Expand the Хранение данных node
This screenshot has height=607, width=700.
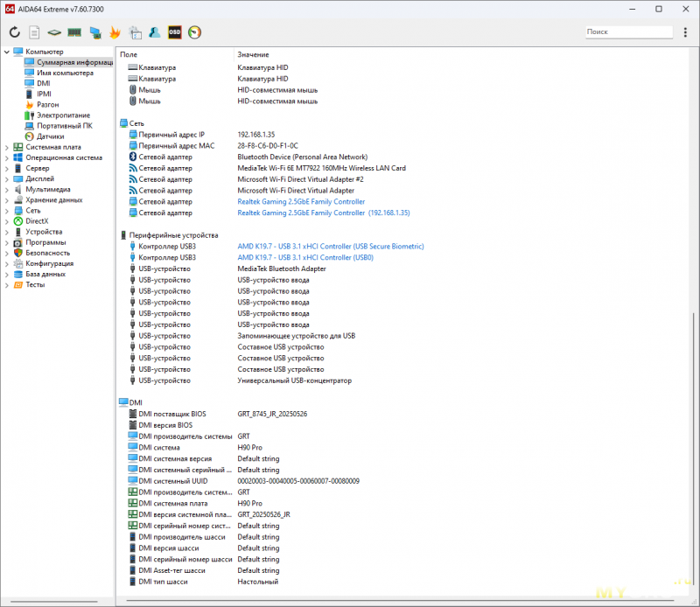(x=7, y=200)
